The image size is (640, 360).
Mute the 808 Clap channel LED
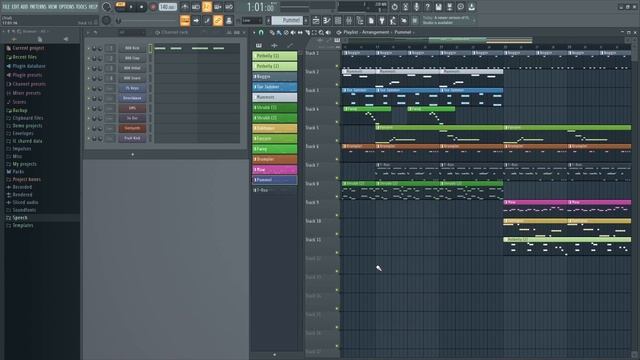point(89,58)
